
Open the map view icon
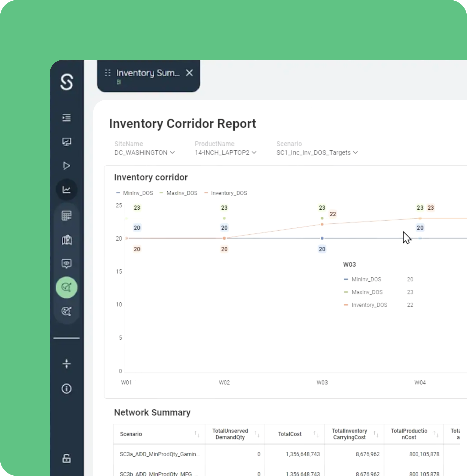pyautogui.click(x=67, y=240)
